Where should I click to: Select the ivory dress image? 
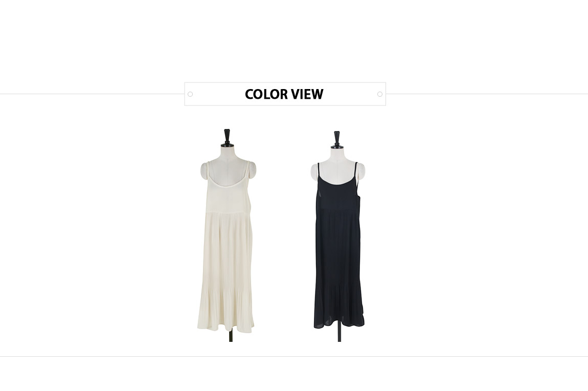pyautogui.click(x=228, y=235)
